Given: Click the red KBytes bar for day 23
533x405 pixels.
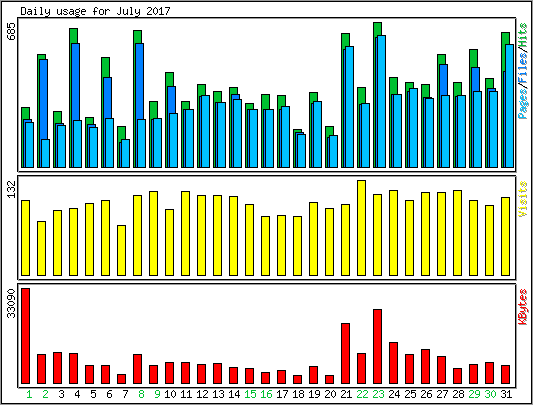Looking at the screenshot, I should 377,347.
